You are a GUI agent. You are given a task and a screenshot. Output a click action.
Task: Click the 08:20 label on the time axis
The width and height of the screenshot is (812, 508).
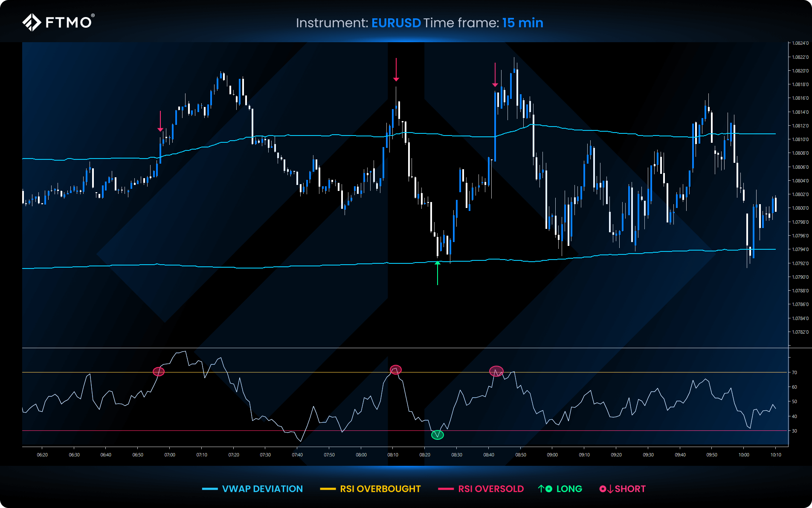click(x=424, y=455)
